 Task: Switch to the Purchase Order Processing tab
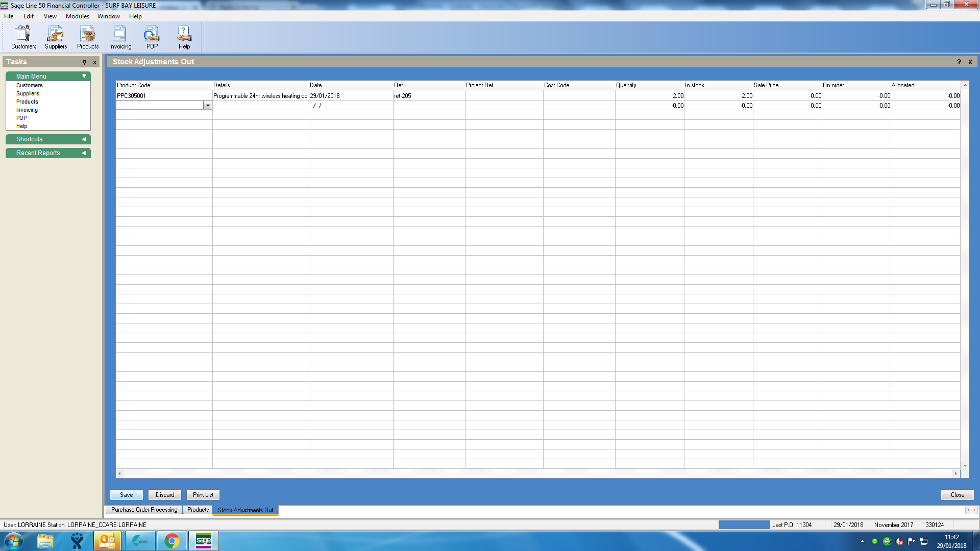click(x=144, y=510)
